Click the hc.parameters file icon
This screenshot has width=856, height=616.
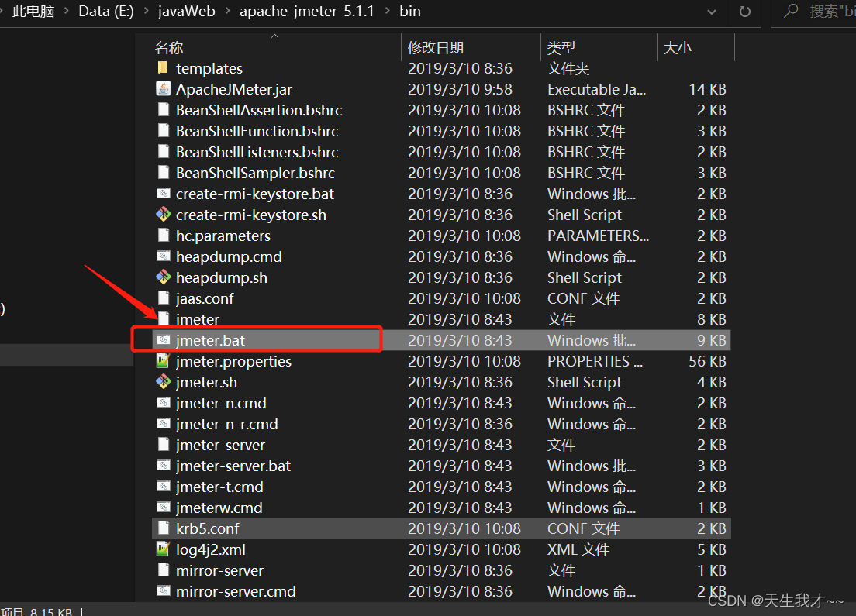point(163,235)
